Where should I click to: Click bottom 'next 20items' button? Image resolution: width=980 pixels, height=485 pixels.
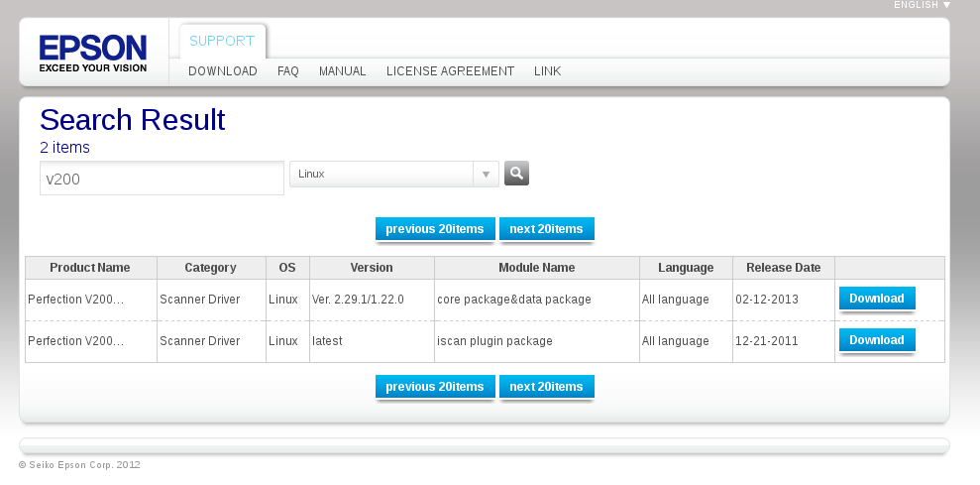[x=546, y=387]
